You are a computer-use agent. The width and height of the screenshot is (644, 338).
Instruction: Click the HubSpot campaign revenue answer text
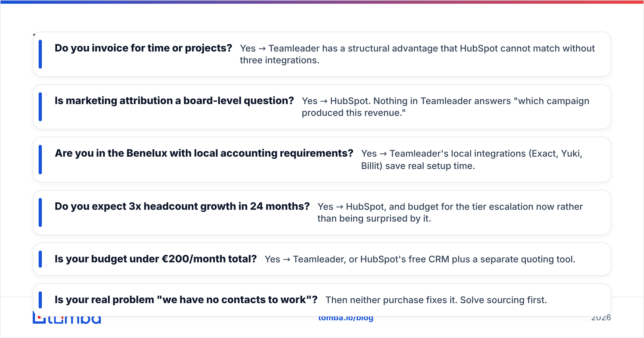(x=445, y=107)
